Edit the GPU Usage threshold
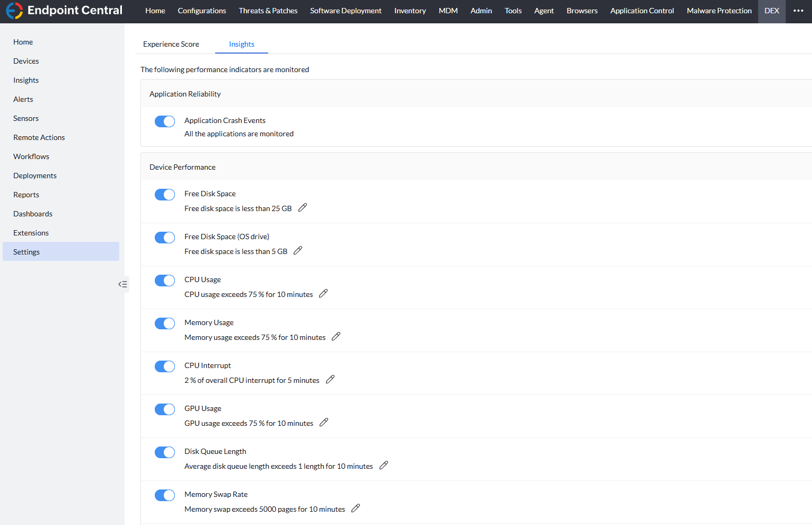The image size is (812, 525). click(x=324, y=422)
